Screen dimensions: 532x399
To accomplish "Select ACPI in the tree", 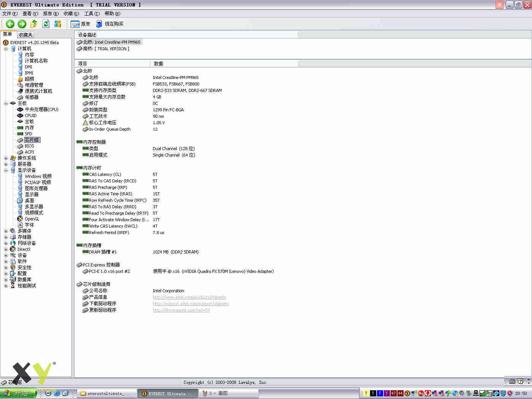I will click(29, 152).
